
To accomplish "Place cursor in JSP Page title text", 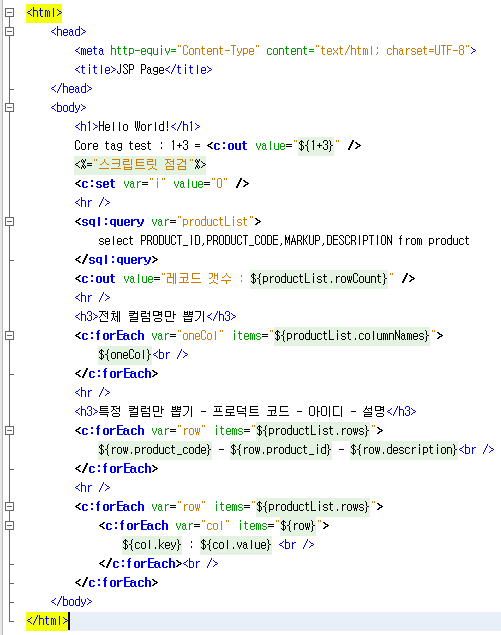I will 140,70.
